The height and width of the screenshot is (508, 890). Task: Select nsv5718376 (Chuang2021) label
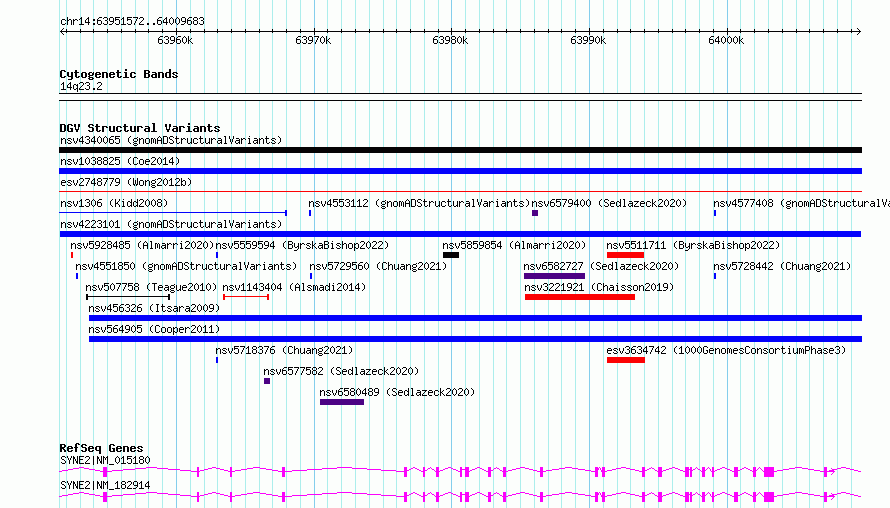[x=284, y=350]
